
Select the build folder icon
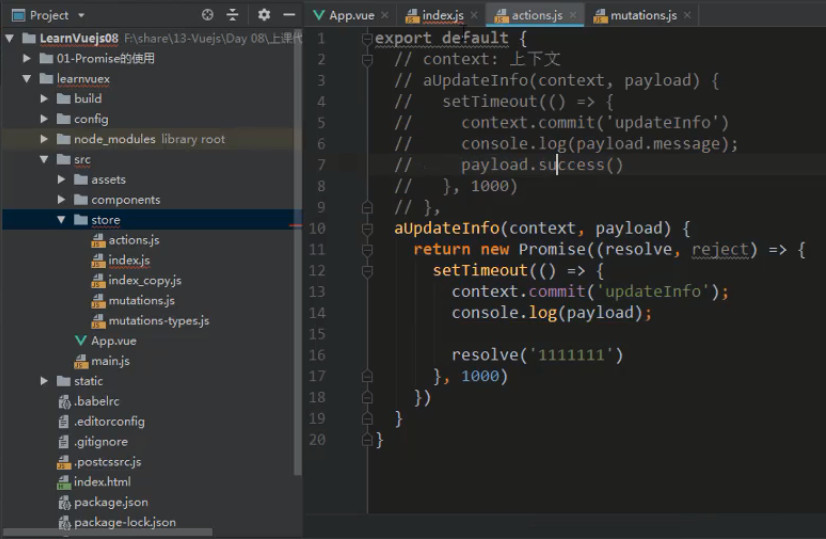pyautogui.click(x=64, y=99)
